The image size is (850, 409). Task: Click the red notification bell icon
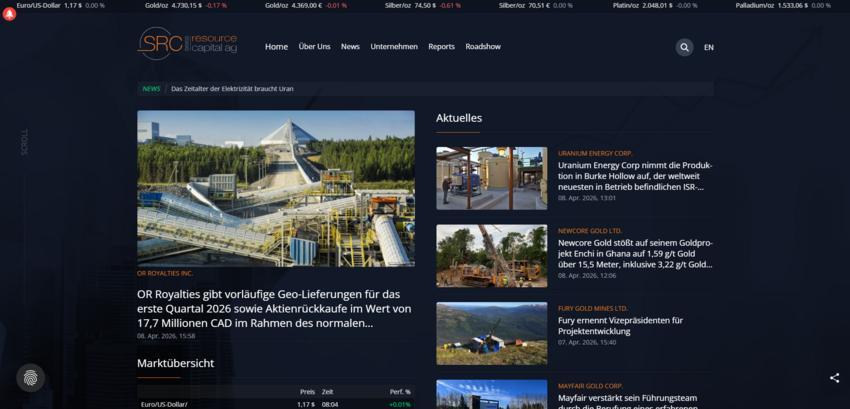click(9, 15)
